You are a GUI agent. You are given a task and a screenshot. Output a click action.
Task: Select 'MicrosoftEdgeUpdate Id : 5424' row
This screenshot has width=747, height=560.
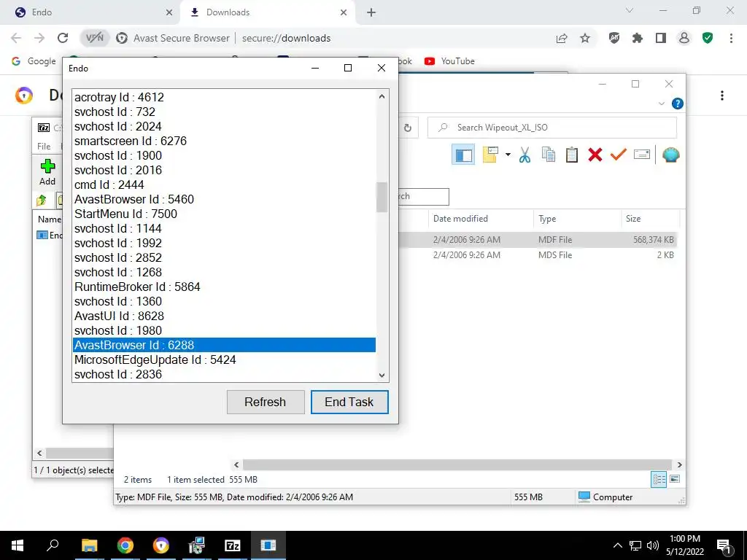point(224,359)
